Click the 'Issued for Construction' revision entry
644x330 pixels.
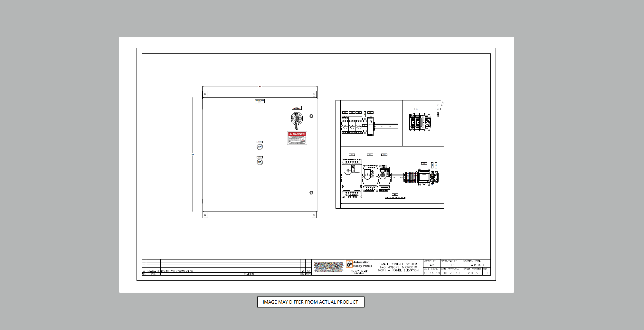tap(177, 271)
